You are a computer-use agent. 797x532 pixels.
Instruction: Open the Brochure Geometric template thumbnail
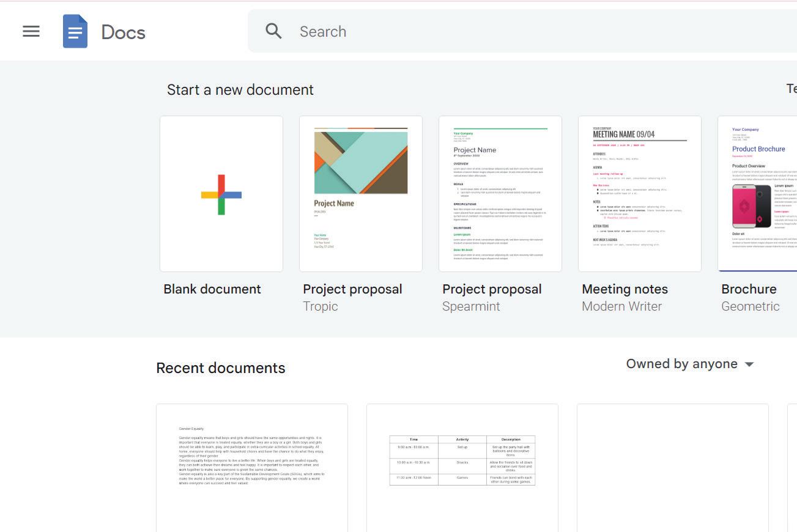tap(757, 194)
